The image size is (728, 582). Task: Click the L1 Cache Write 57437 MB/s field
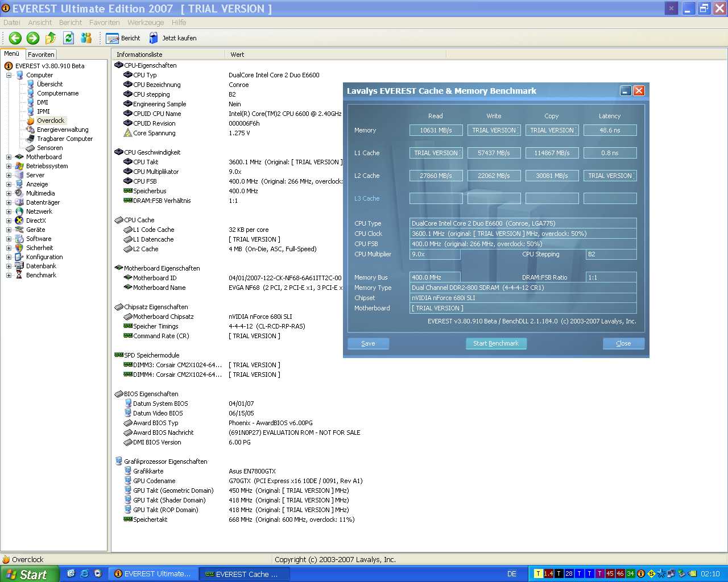[494, 153]
